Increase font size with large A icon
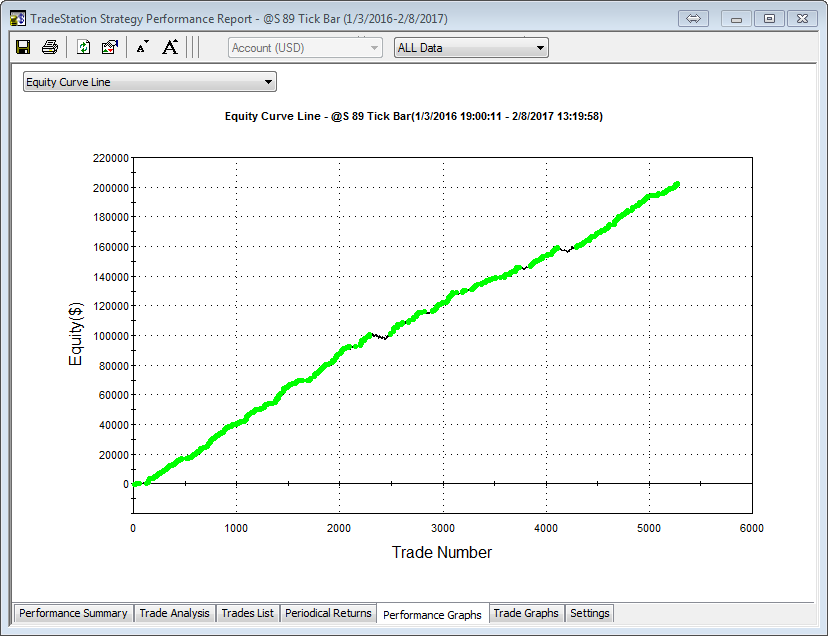Image resolution: width=828 pixels, height=636 pixels. point(170,47)
